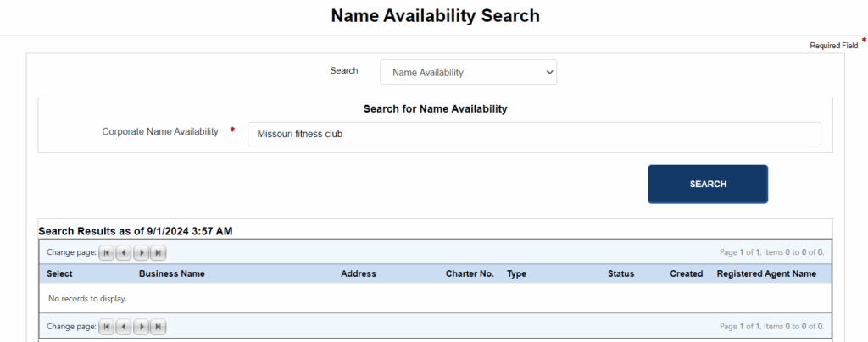Viewport: 868px width, 342px height.
Task: Go to previous page using bottom pager
Action: click(x=124, y=327)
